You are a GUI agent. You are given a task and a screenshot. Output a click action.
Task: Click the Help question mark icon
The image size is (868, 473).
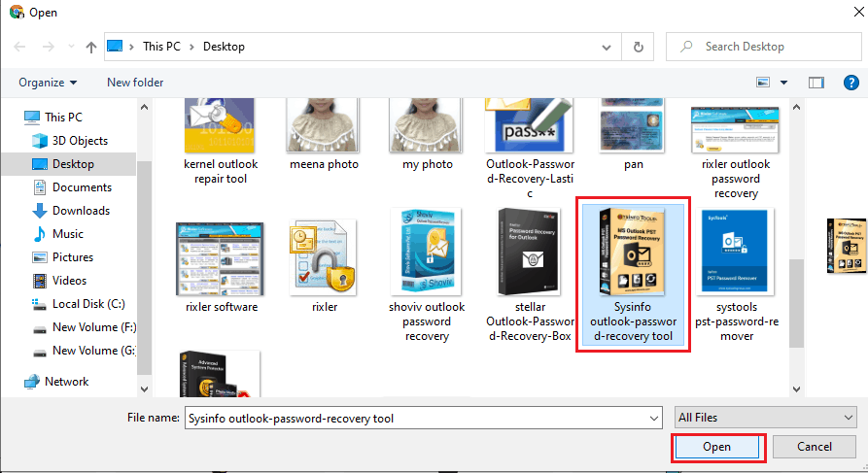coord(849,83)
